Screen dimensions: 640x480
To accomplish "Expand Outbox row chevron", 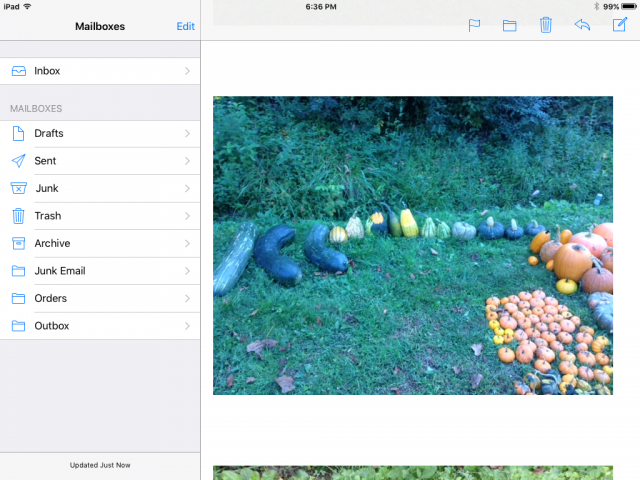I will click(187, 326).
